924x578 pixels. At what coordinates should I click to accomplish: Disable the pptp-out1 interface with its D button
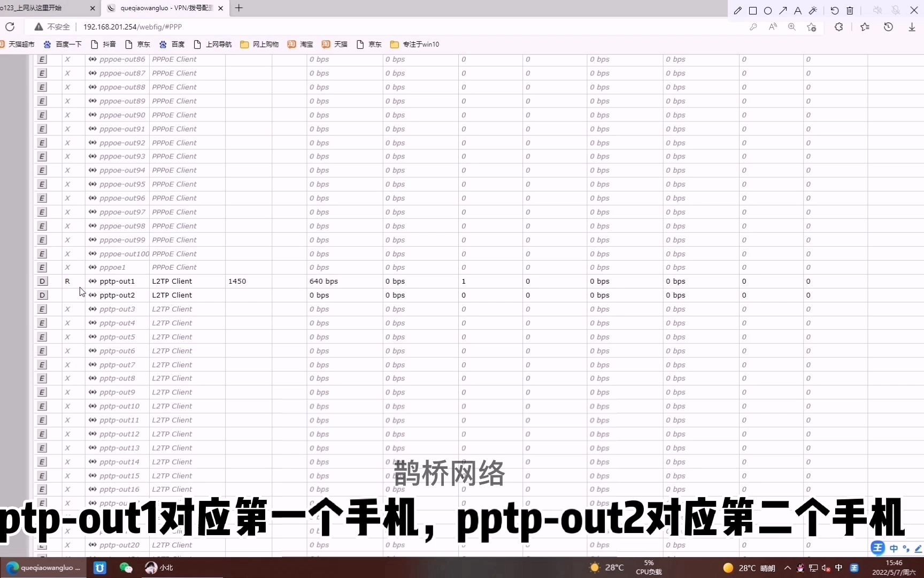click(42, 281)
